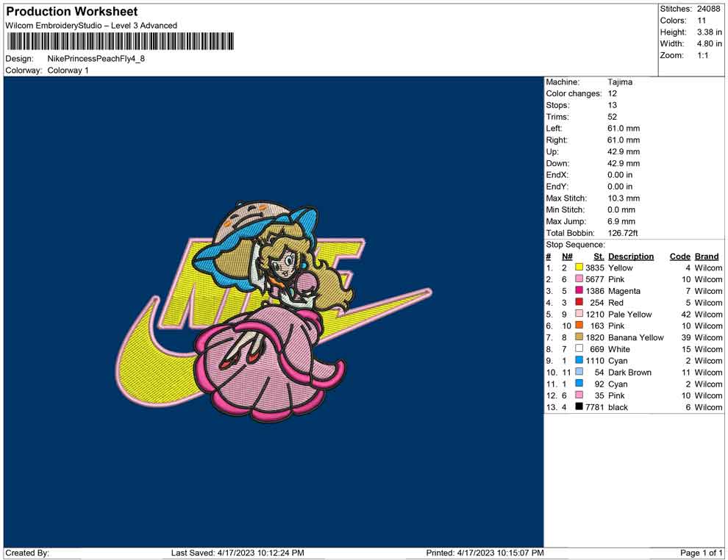Click the Pale Yellow color swatch
Image resolution: width=728 pixels, height=560 pixels.
(x=579, y=314)
